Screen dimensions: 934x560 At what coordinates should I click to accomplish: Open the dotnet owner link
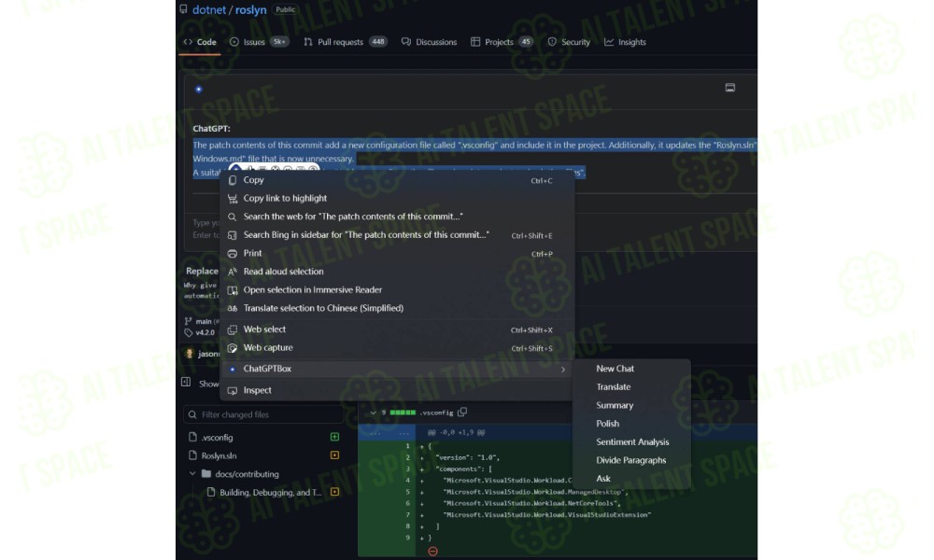(x=209, y=10)
